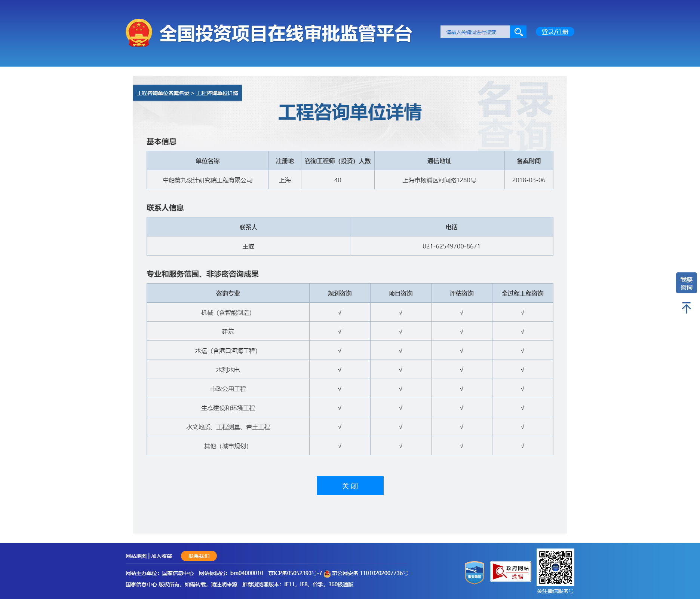700x599 pixels.
Task: Click the search magnifier icon
Action: (x=518, y=32)
